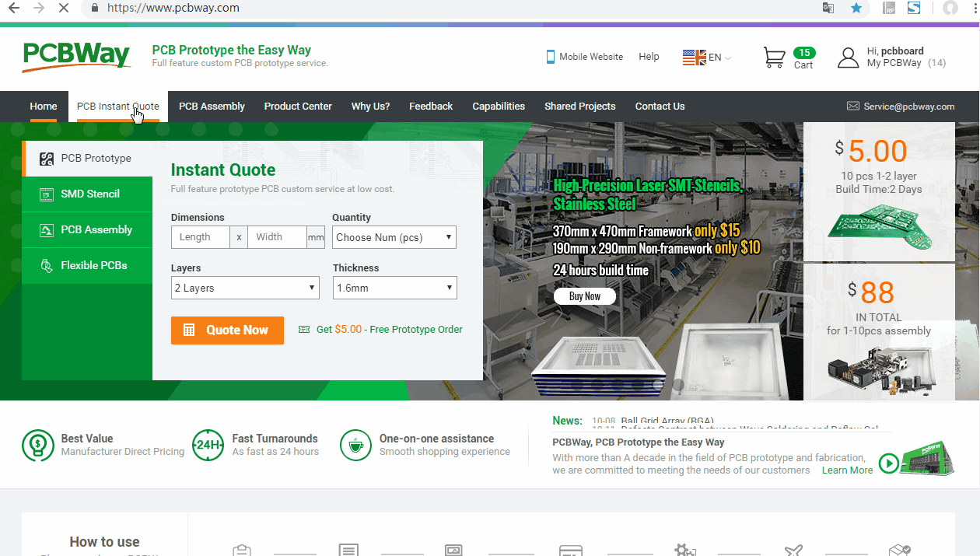Open Contact Us in the nav bar

click(x=660, y=107)
